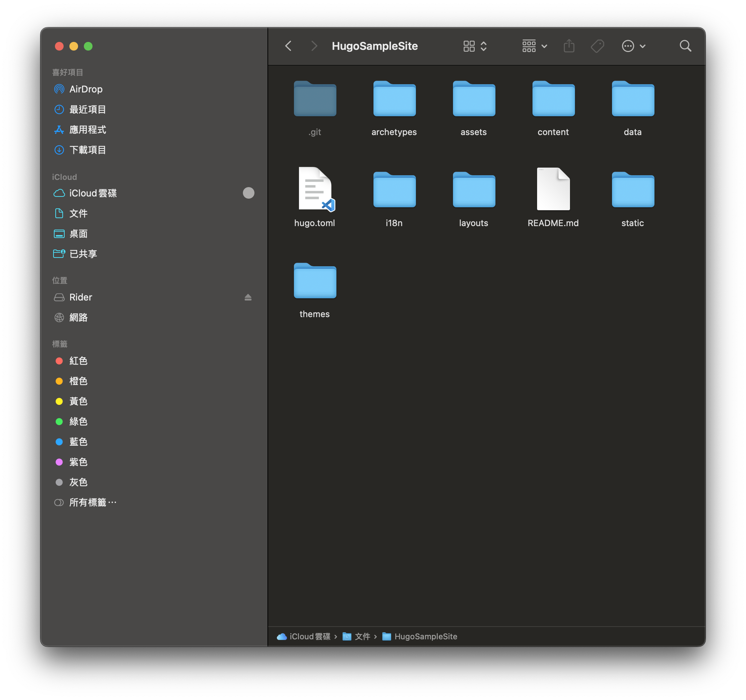Filter by the 紅色 tag
The width and height of the screenshot is (746, 700).
(x=154, y=361)
